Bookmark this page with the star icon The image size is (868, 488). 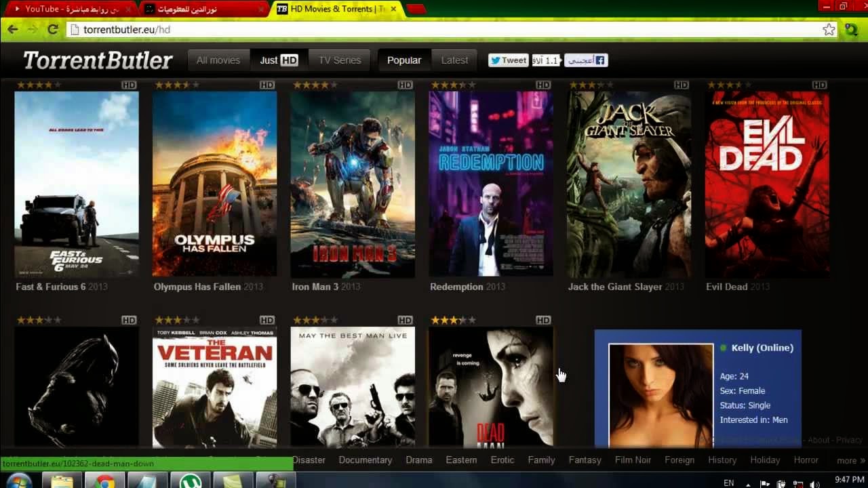click(829, 29)
